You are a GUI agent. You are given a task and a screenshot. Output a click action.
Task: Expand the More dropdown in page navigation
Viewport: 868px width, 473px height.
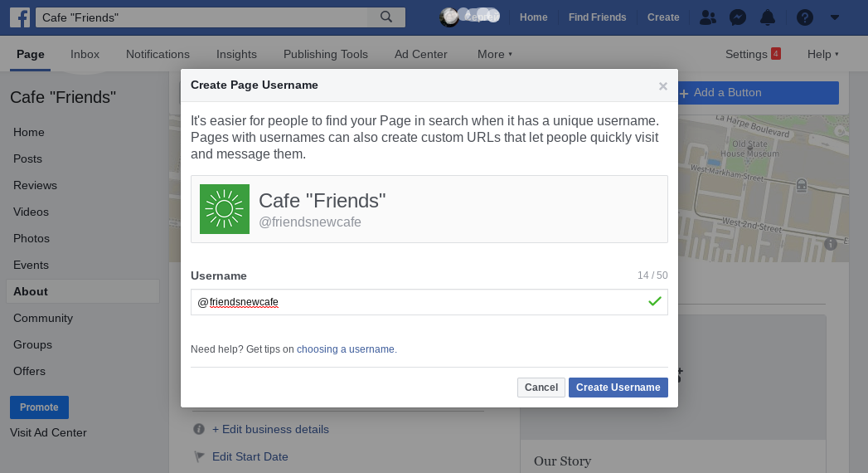[x=495, y=54]
